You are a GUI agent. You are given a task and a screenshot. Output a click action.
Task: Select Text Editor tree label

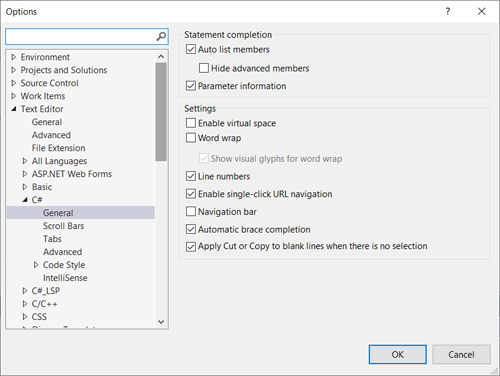[42, 109]
